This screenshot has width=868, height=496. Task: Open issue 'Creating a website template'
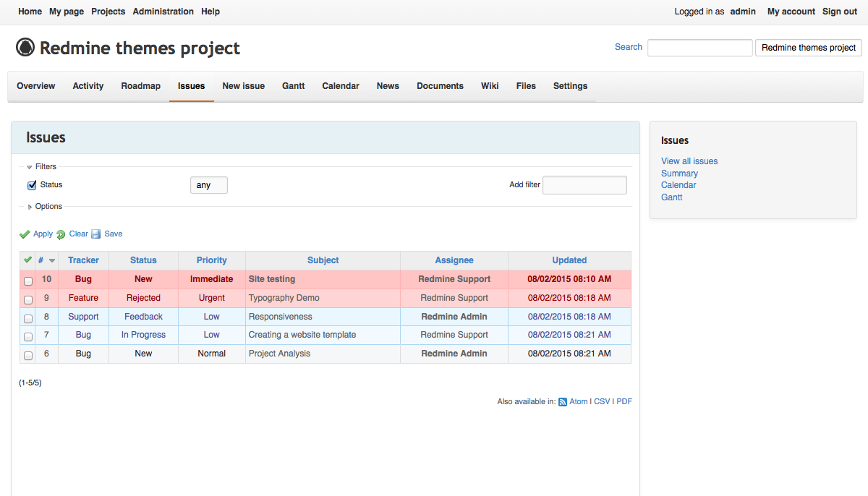(302, 335)
